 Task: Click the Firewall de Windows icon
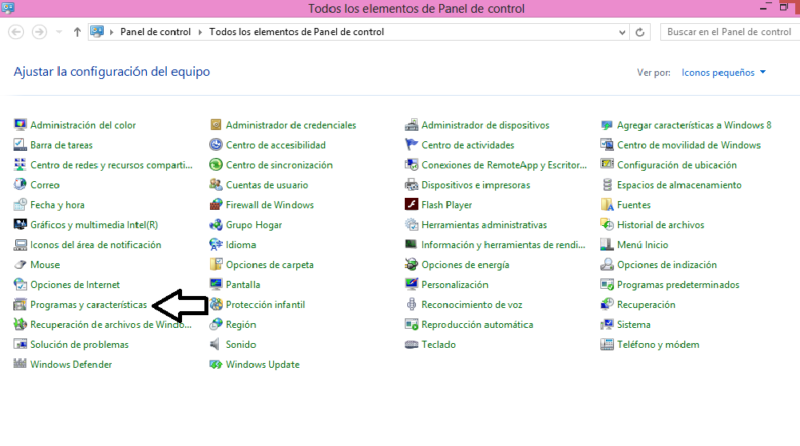(216, 205)
